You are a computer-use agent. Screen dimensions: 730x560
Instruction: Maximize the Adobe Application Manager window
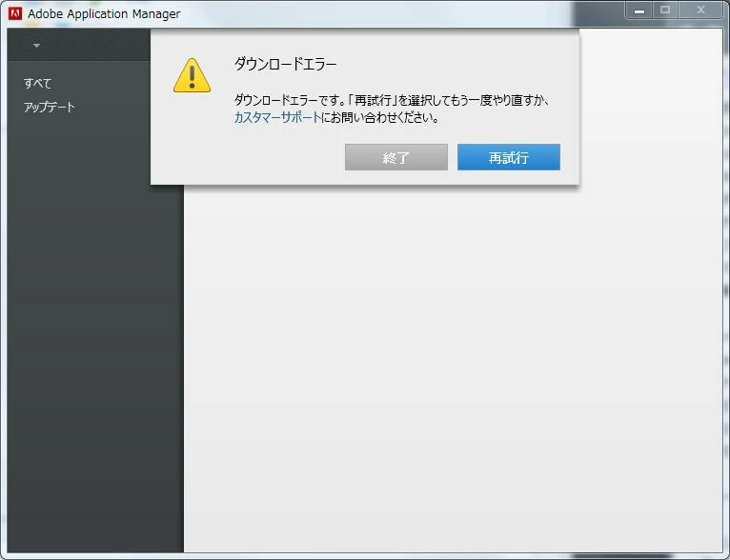(x=665, y=10)
